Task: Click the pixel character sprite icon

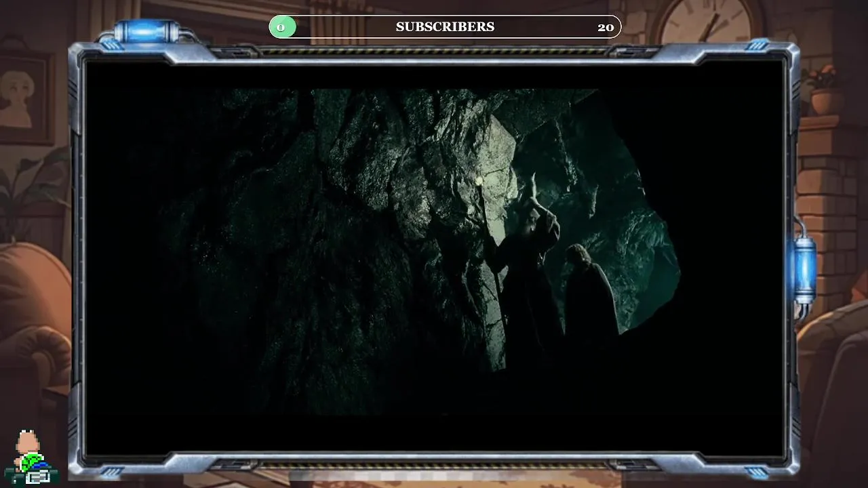Action: (31, 458)
